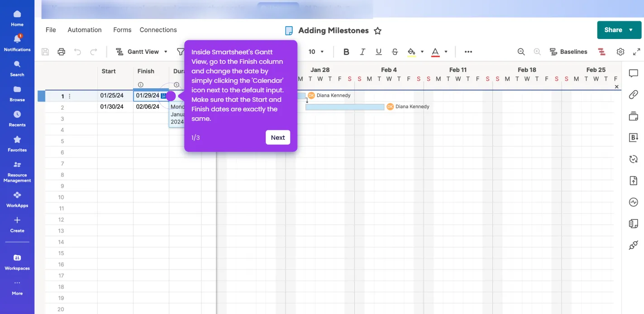Open Brandfolder icon on right rail
The width and height of the screenshot is (644, 314).
coord(634,138)
